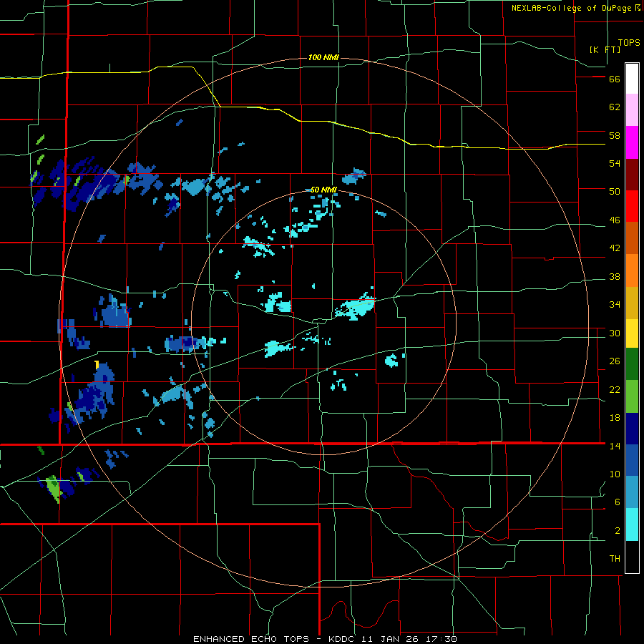The height and width of the screenshot is (644, 644).
Task: Click the dark red swatch between 54 and 50
Action: 632,174
